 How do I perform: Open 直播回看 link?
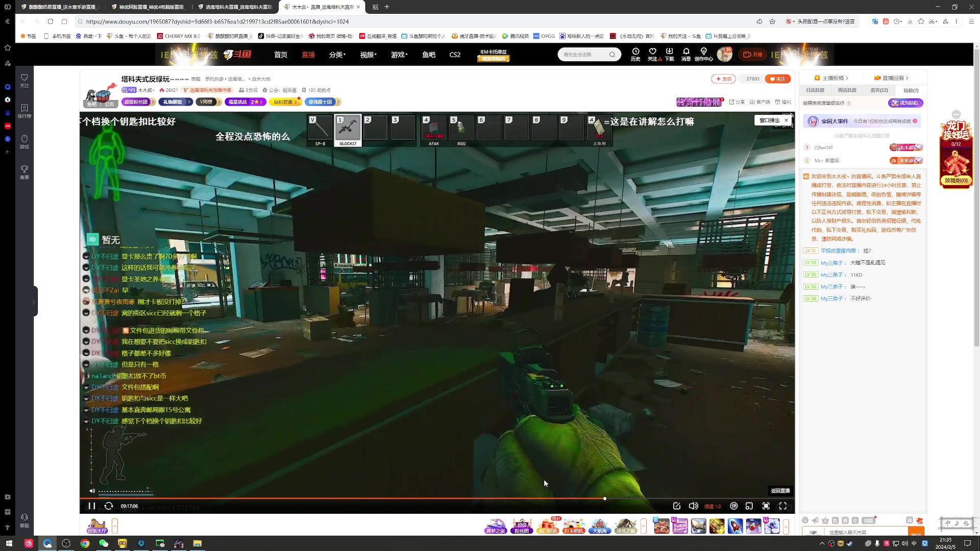pyautogui.click(x=891, y=78)
